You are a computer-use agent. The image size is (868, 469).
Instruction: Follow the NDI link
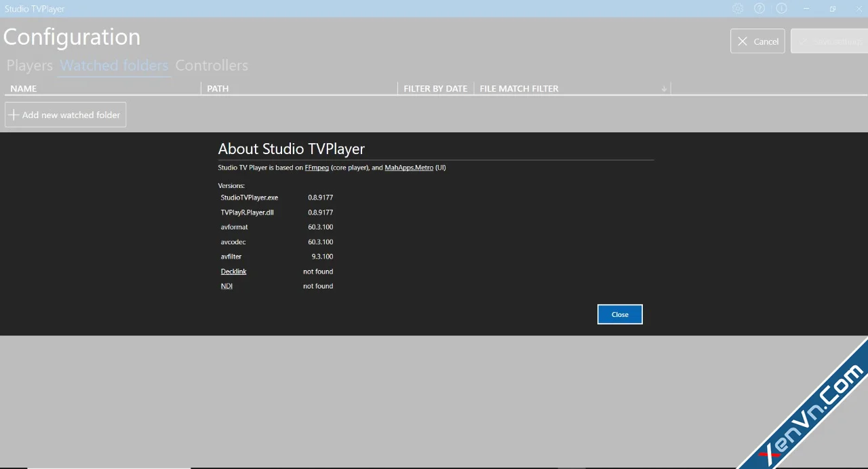pyautogui.click(x=226, y=286)
